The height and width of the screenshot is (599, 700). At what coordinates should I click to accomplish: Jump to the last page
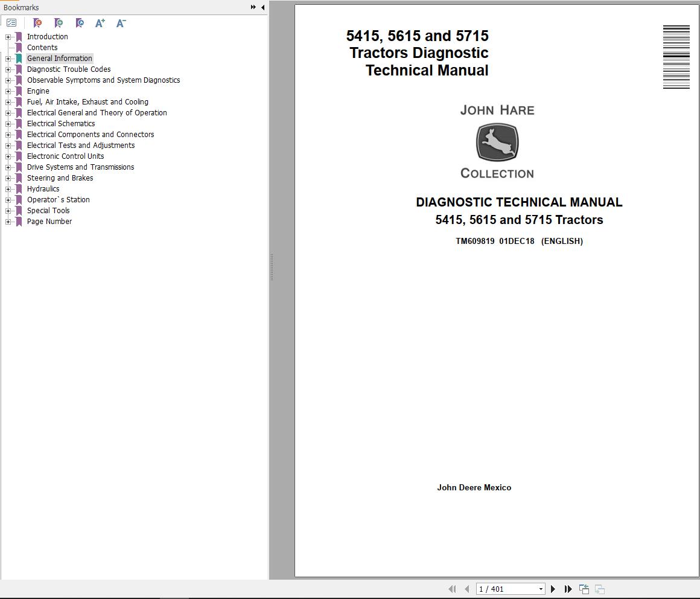click(568, 589)
